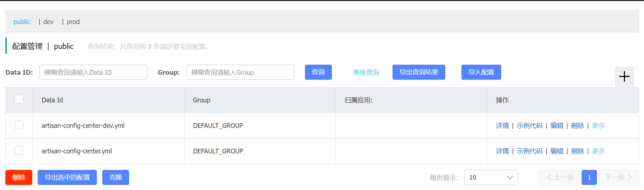The height and width of the screenshot is (190, 644).
Task: Open the page size dropdown showing 10
Action: (491, 177)
